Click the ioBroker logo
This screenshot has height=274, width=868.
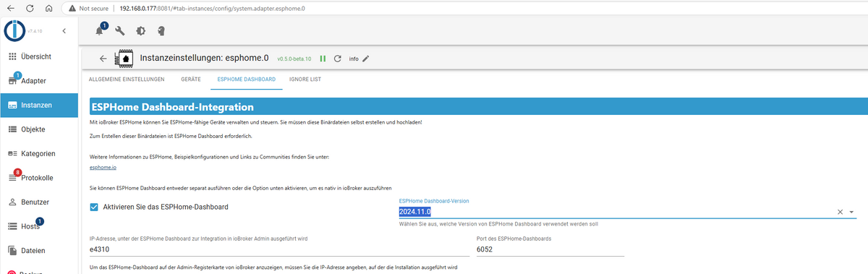(14, 31)
